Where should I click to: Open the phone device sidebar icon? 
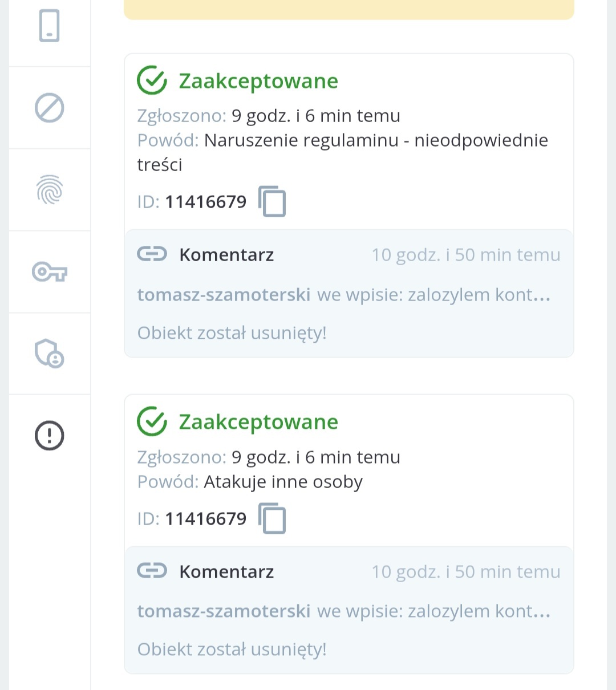[49, 26]
